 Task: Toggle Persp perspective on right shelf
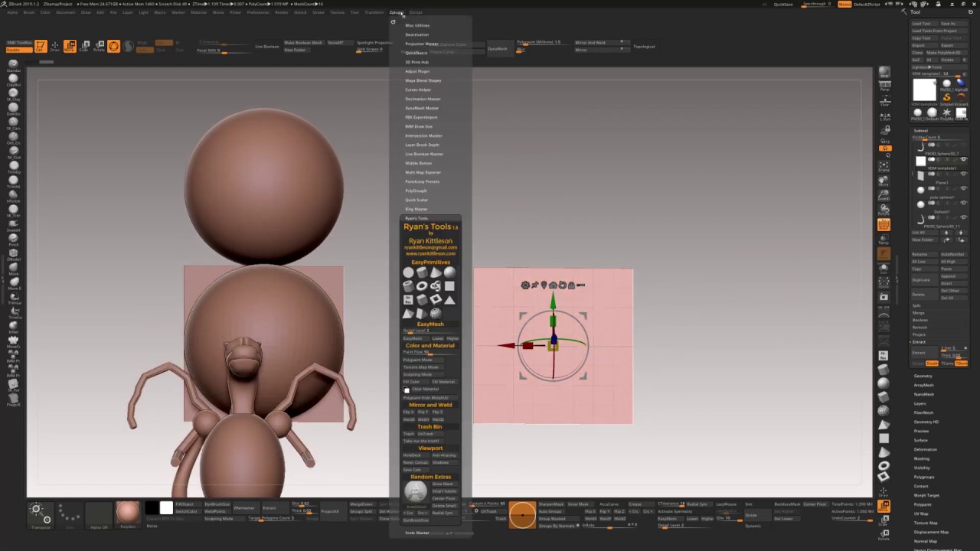884,85
